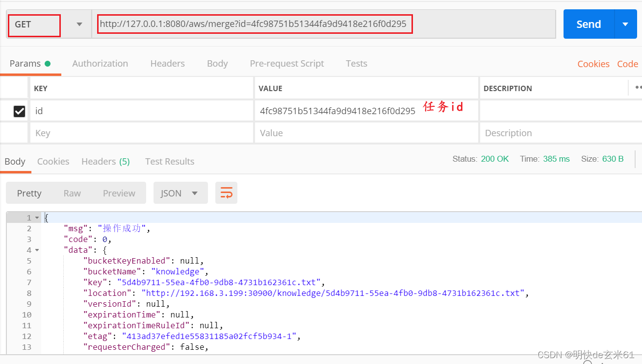
Task: Click the key value 5d4b9711 txt
Action: (x=218, y=282)
